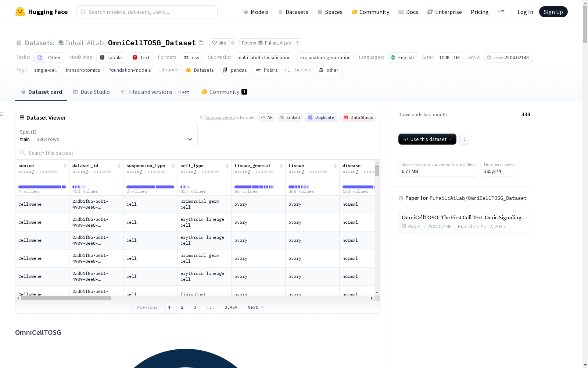Image resolution: width=588 pixels, height=368 pixels.
Task: Sort the source column using its sort icon
Action: pos(65,166)
